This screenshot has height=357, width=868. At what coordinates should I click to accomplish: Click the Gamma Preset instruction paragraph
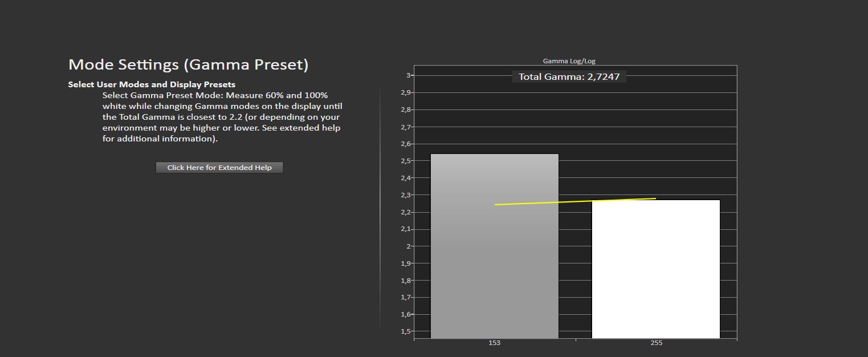pyautogui.click(x=222, y=117)
